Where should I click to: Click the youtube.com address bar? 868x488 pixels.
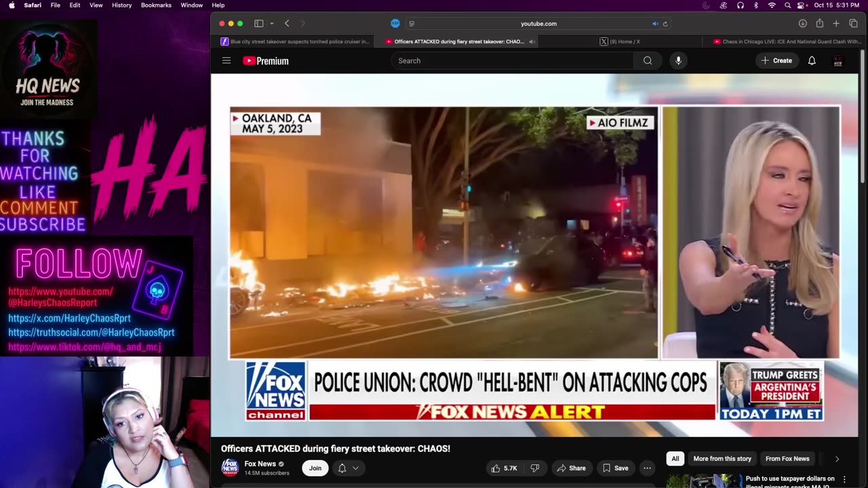pos(538,23)
